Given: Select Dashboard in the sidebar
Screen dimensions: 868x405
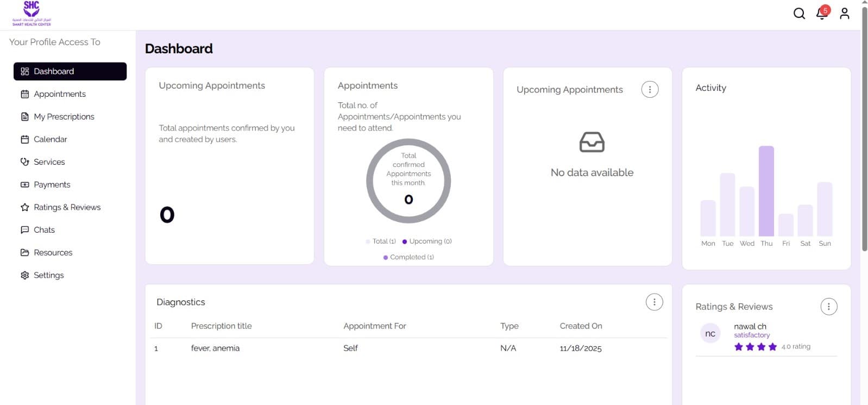Looking at the screenshot, I should click(x=70, y=71).
